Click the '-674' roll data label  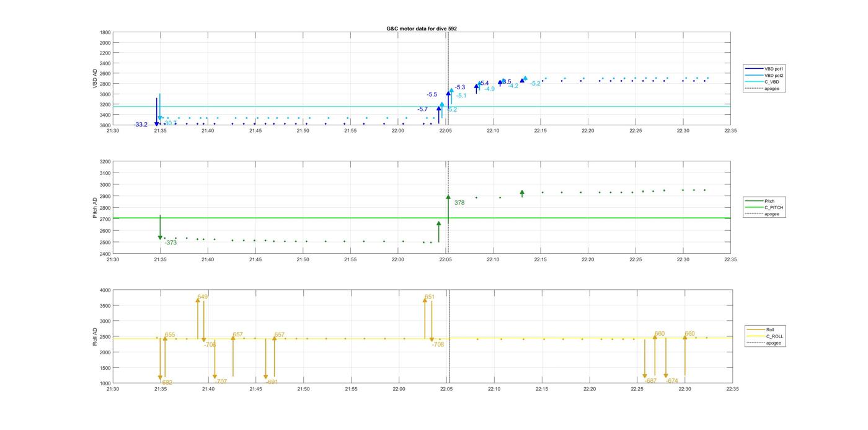672,381
